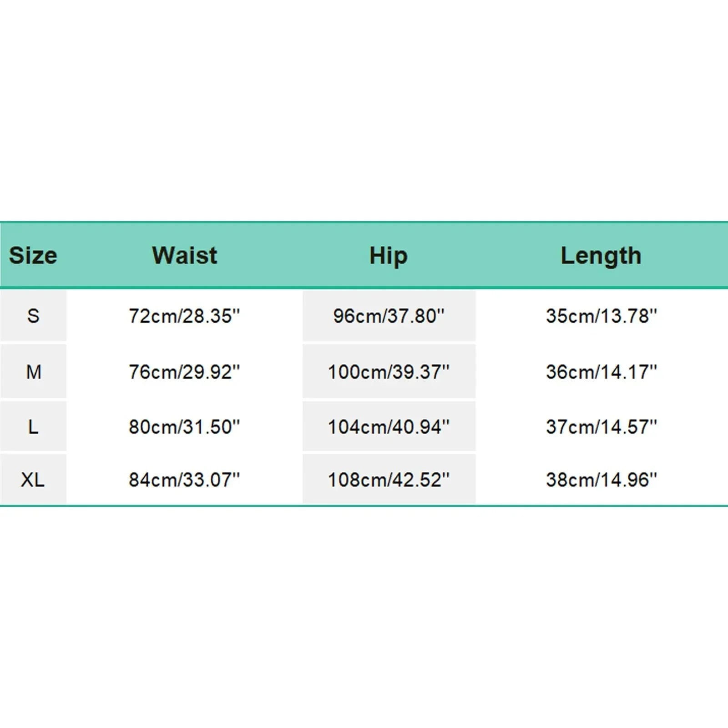Select the M size row label

tap(33, 372)
